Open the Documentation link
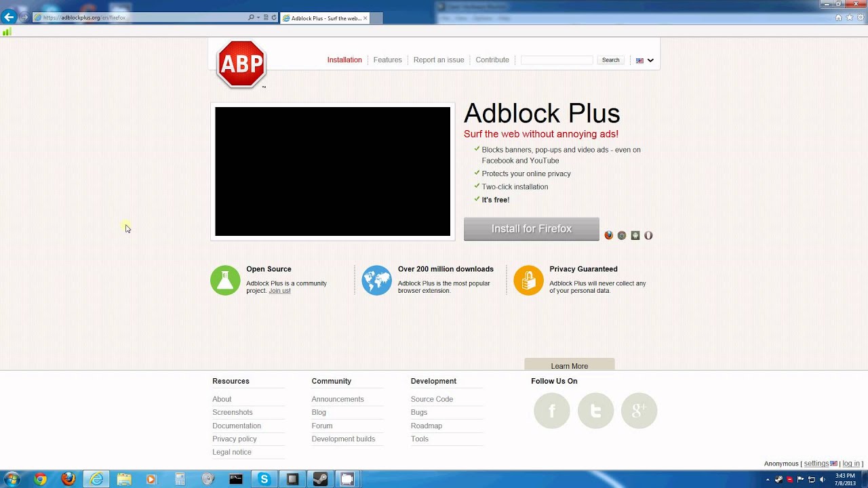This screenshot has width=868, height=488. pos(237,426)
